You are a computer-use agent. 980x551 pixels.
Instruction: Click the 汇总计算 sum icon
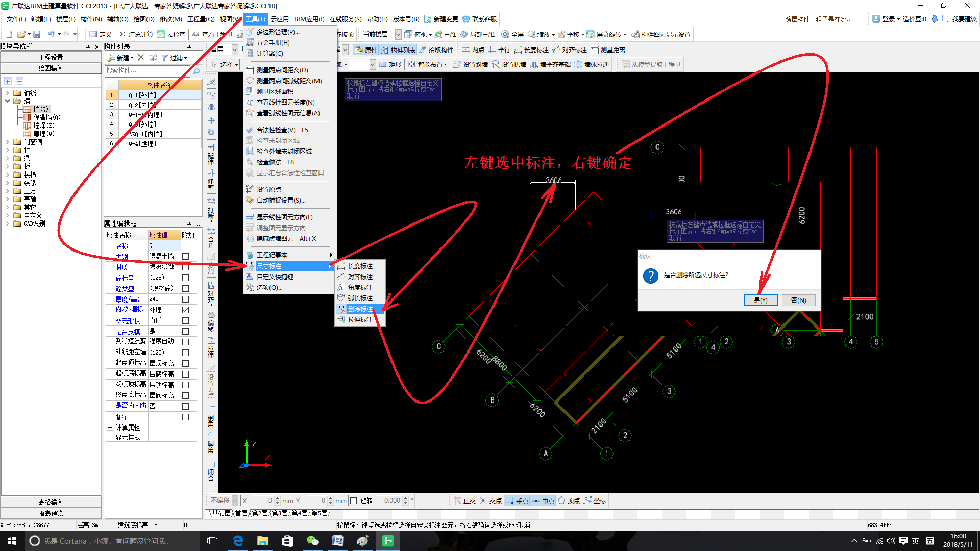point(135,34)
